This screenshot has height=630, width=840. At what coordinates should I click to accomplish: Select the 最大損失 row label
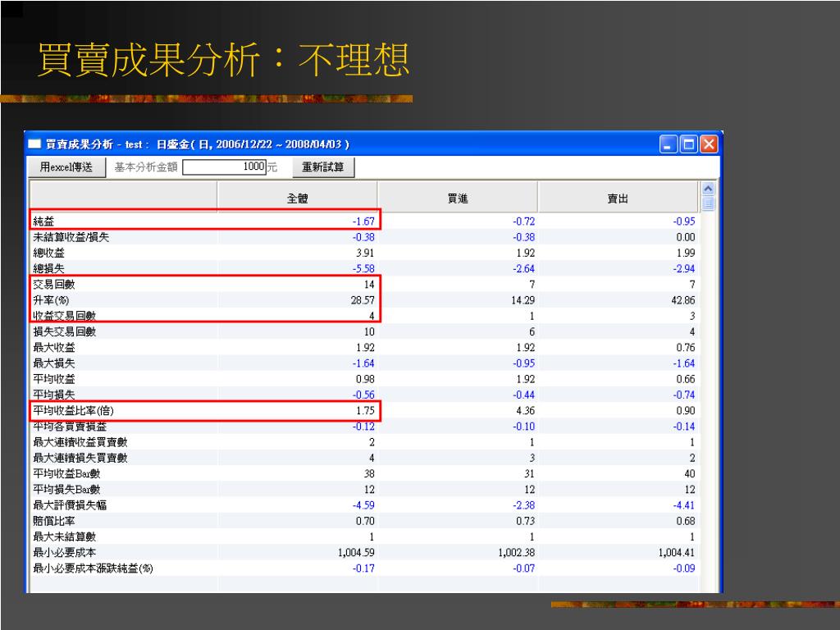click(x=54, y=363)
